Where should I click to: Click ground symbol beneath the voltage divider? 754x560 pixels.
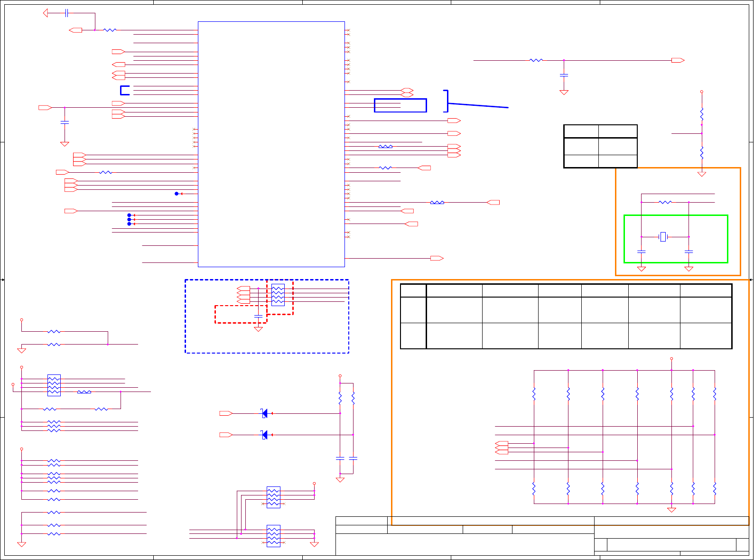[x=702, y=174]
